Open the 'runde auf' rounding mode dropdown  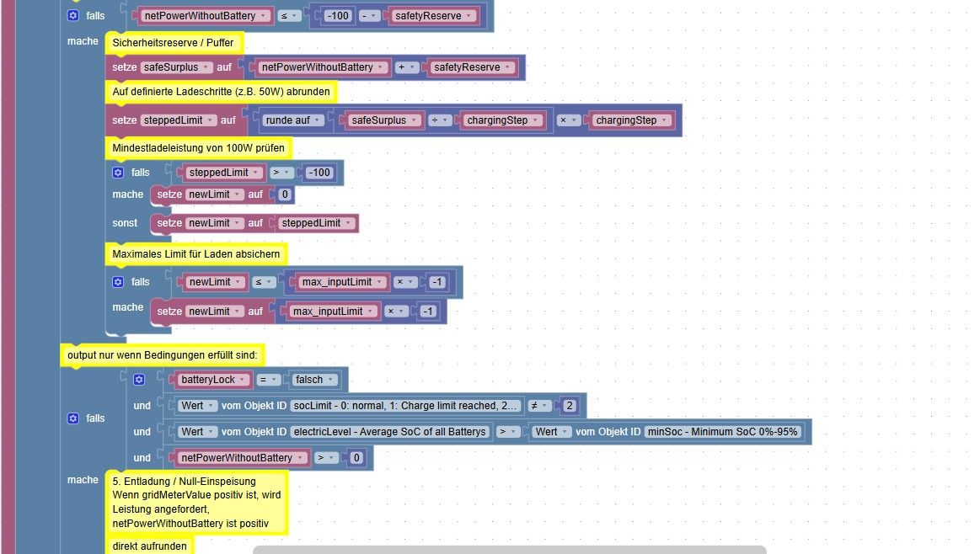click(x=292, y=120)
